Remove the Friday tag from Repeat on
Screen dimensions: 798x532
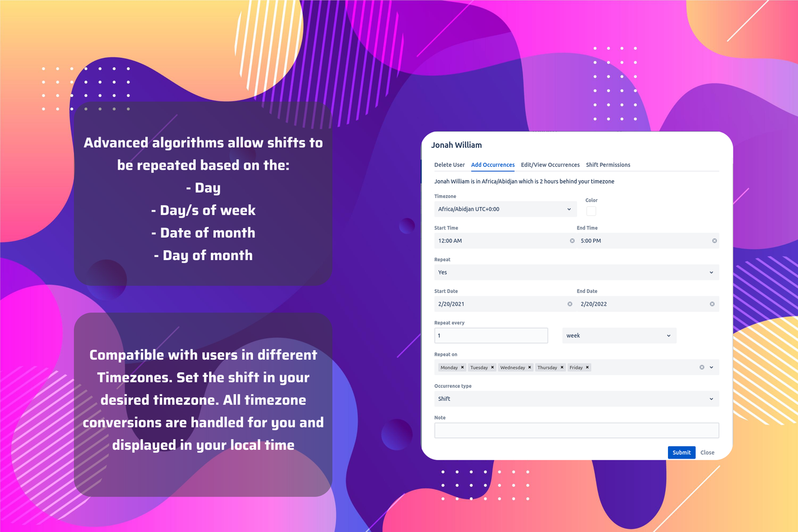click(587, 367)
